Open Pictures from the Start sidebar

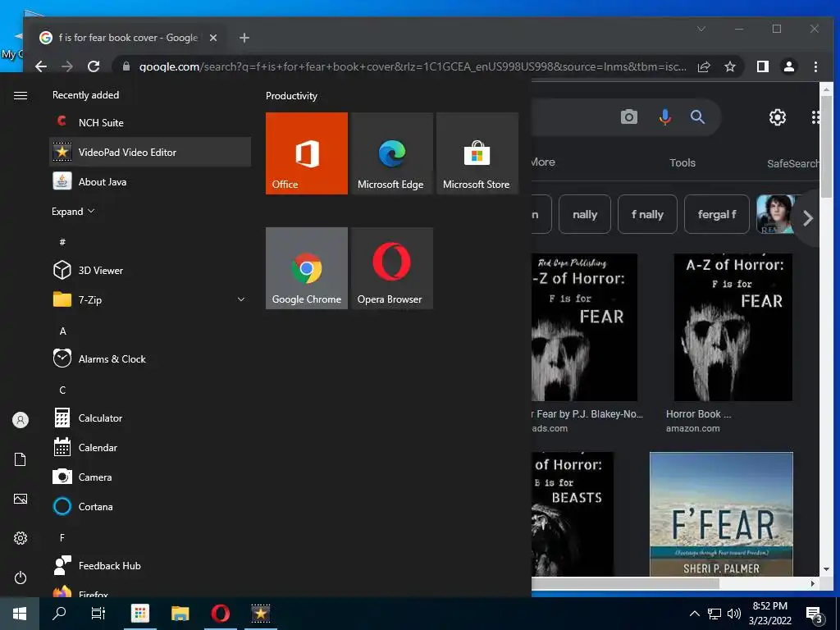21,499
